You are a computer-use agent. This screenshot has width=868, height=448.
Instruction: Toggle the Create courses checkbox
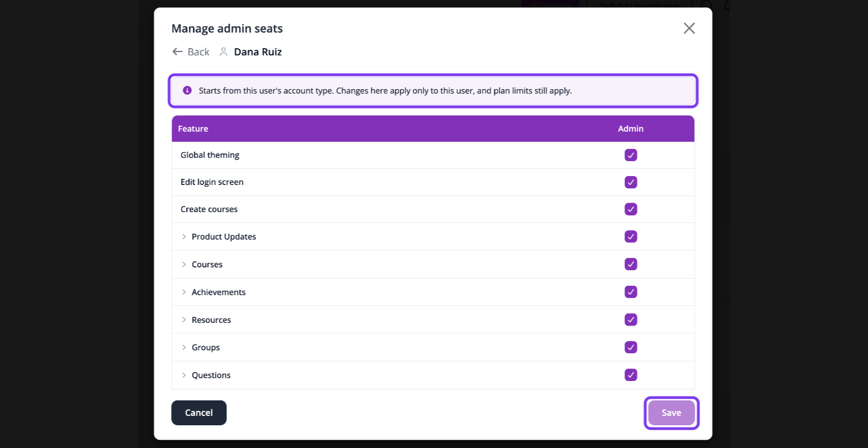(x=631, y=209)
